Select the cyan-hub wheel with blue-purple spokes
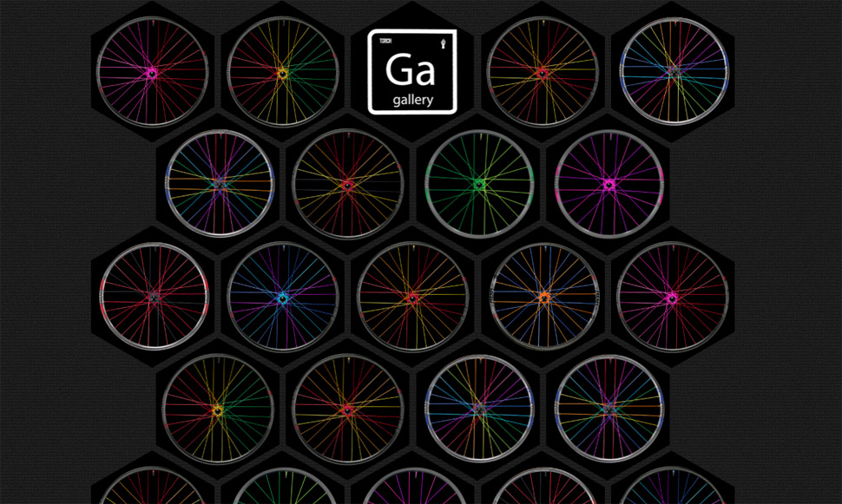Image resolution: width=842 pixels, height=504 pixels. 282,297
